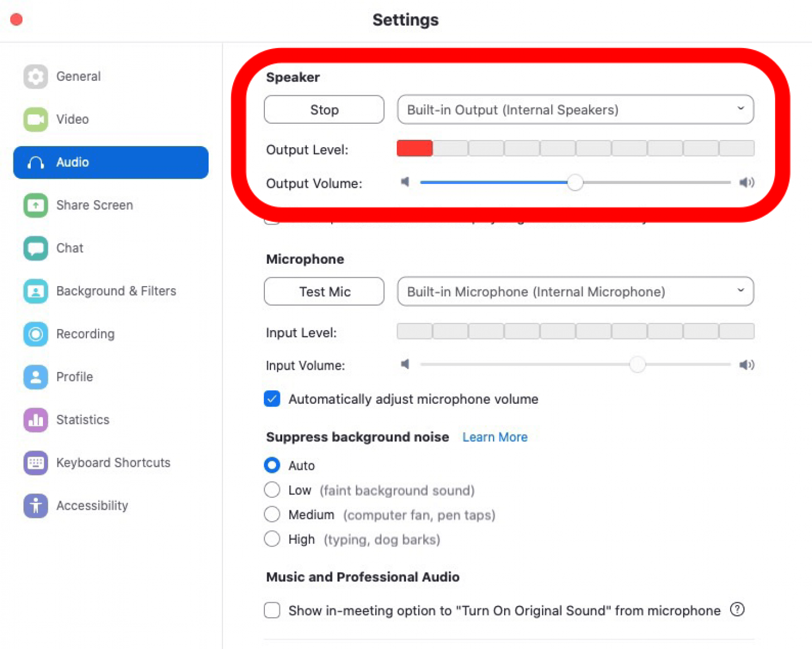Select the Video camera icon

pos(36,119)
